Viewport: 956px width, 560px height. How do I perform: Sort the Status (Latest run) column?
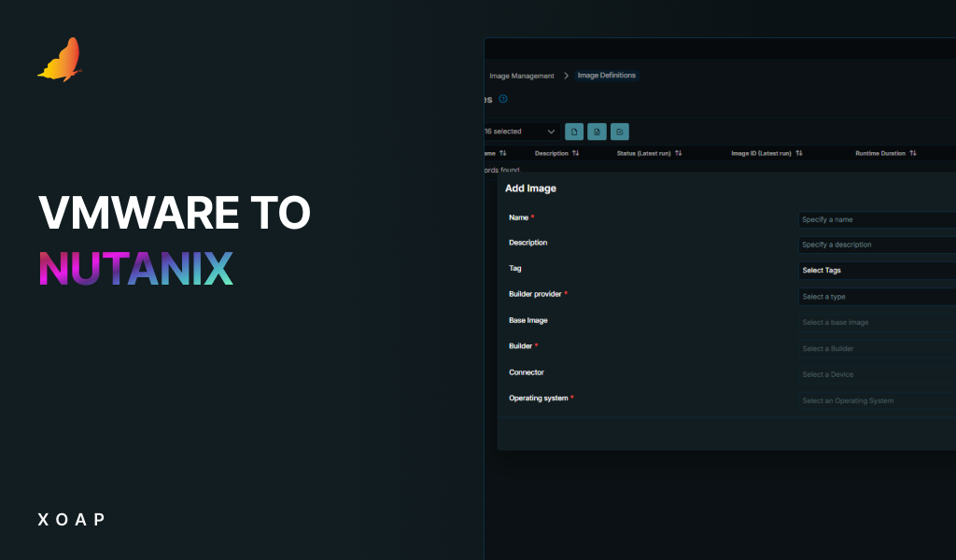[676, 153]
